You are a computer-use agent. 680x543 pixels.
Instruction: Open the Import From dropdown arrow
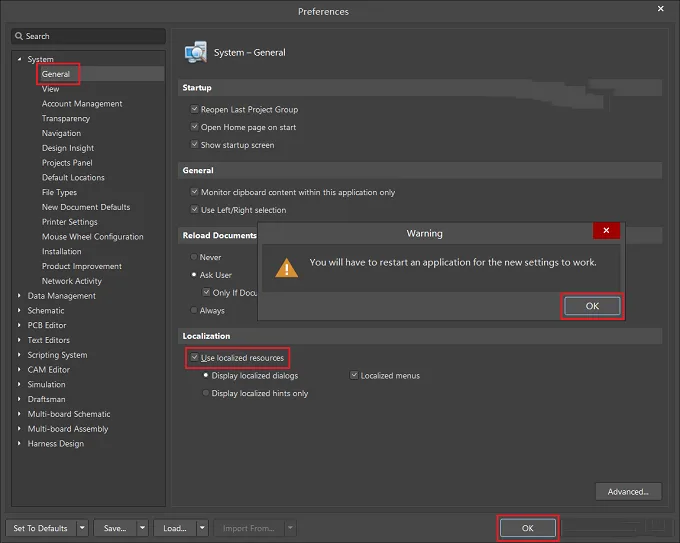290,528
